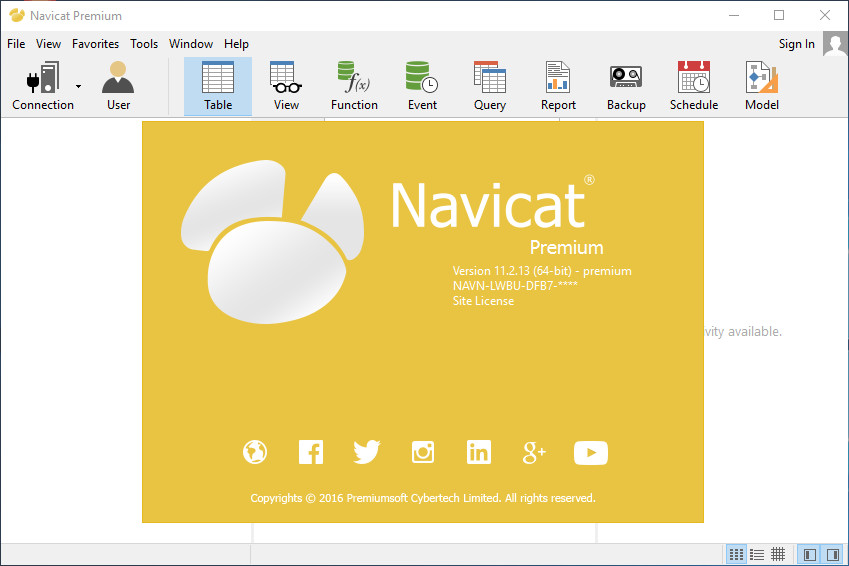Image resolution: width=849 pixels, height=566 pixels.
Task: Open the File menu
Action: point(16,44)
